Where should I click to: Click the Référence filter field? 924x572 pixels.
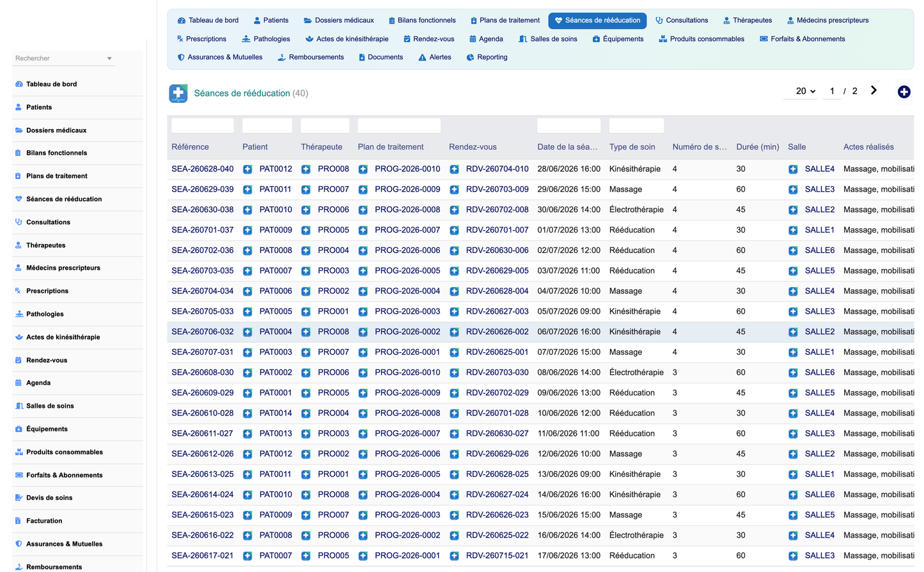[202, 126]
